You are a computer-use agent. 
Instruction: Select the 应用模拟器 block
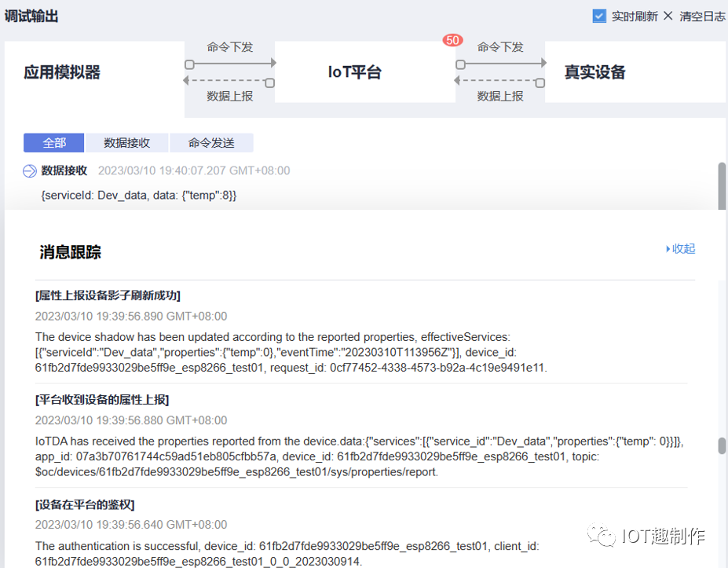(x=62, y=72)
